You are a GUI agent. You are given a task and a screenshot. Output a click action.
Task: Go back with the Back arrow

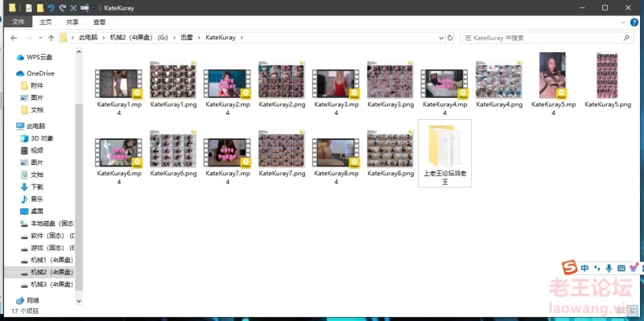[14, 38]
